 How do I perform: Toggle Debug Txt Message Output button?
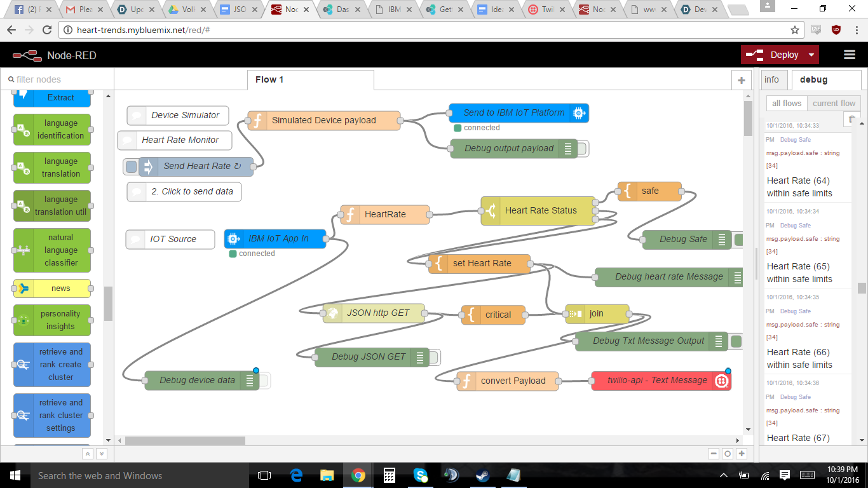click(x=735, y=341)
